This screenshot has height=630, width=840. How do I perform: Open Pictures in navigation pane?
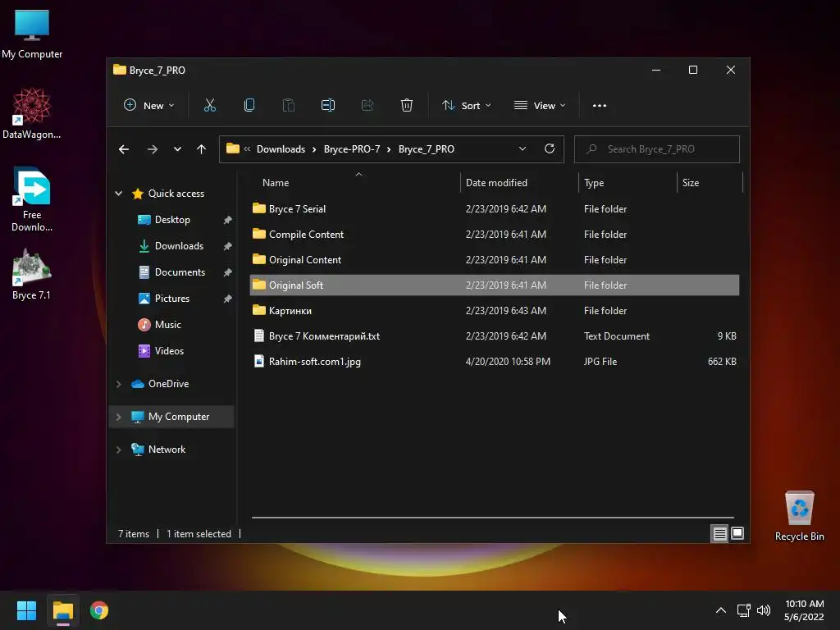(x=172, y=299)
